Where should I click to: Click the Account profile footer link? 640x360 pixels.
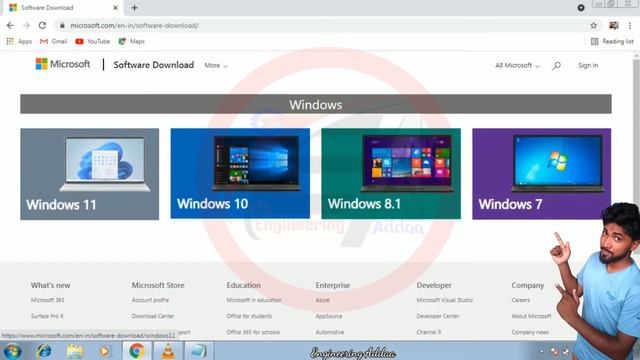click(150, 300)
